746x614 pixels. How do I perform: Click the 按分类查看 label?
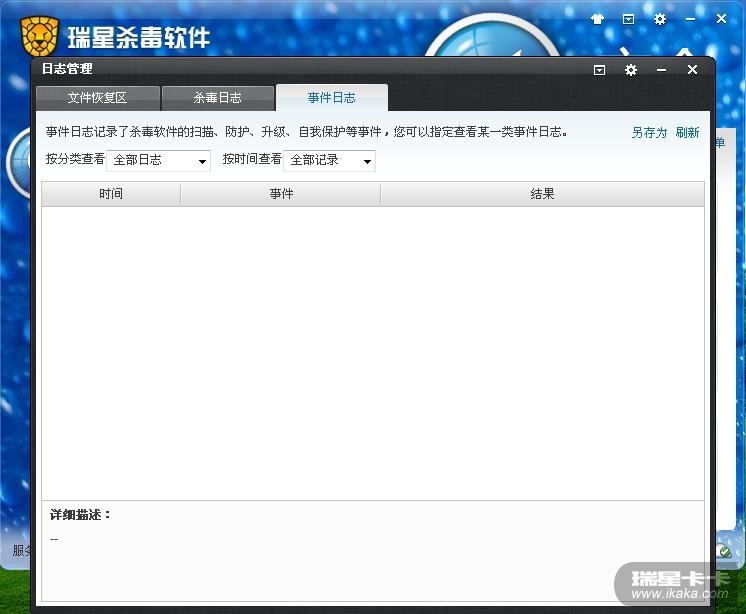[75, 159]
